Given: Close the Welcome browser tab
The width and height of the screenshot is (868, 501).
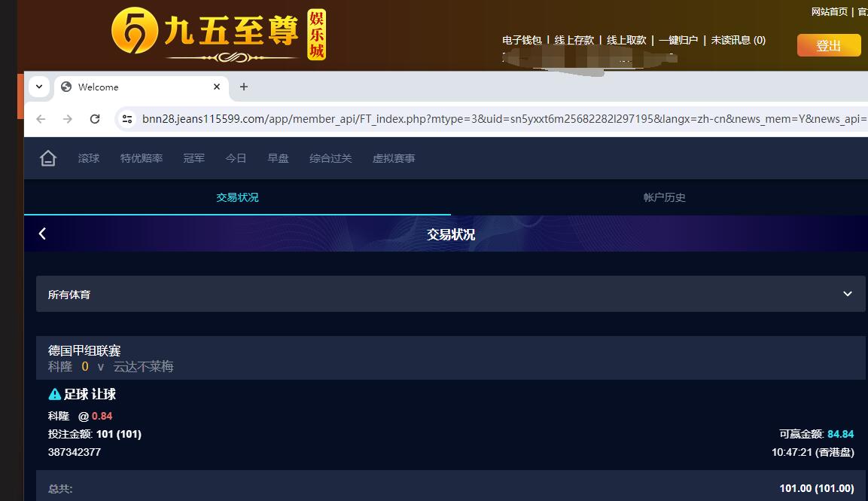Looking at the screenshot, I should tap(217, 87).
